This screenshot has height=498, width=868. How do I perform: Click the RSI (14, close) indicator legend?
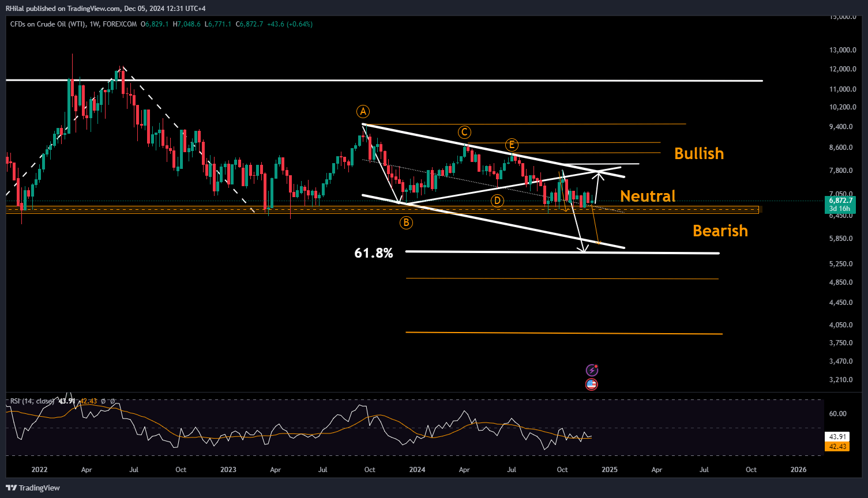(32, 401)
